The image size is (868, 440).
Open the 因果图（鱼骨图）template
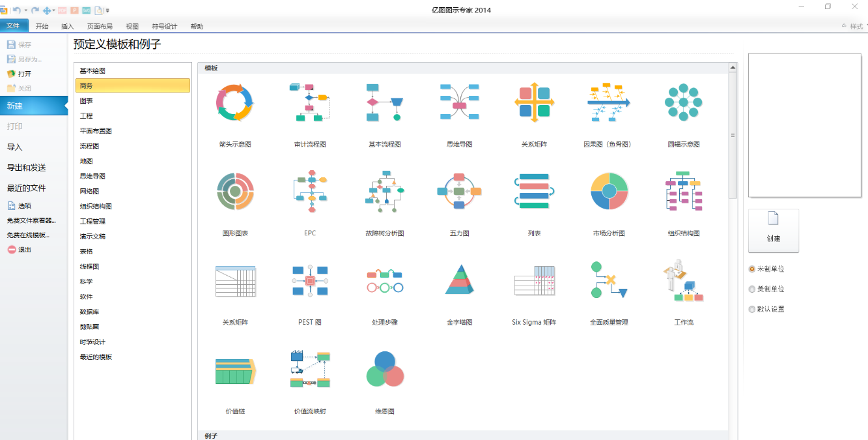(x=608, y=102)
